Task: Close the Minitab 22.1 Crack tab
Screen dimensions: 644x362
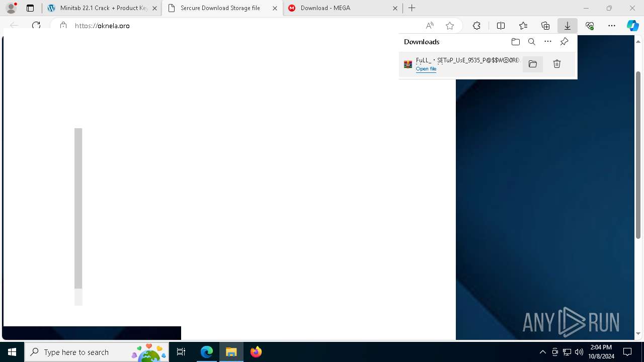Action: coord(154,8)
